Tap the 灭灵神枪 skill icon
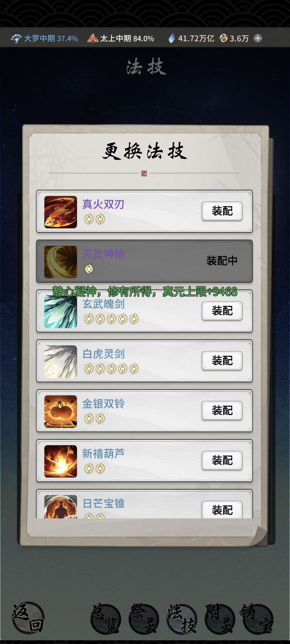Screen dimensions: 290x644 click(x=60, y=262)
